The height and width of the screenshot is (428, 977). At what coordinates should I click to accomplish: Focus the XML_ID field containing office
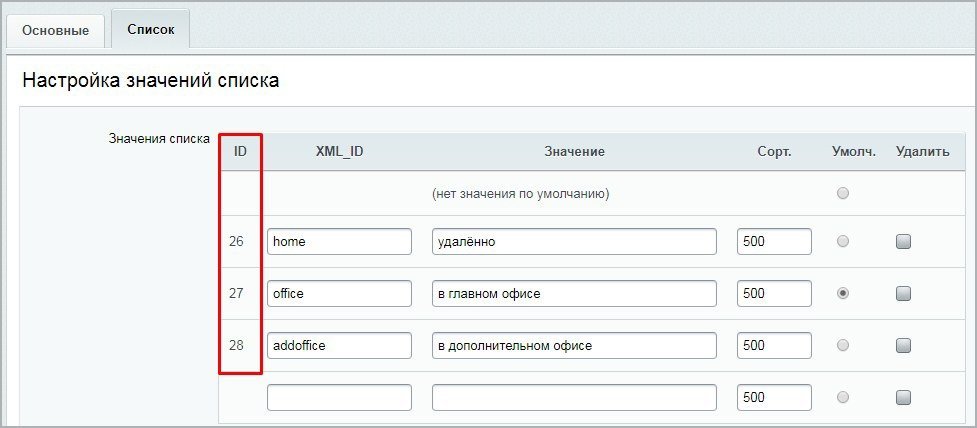(x=339, y=293)
